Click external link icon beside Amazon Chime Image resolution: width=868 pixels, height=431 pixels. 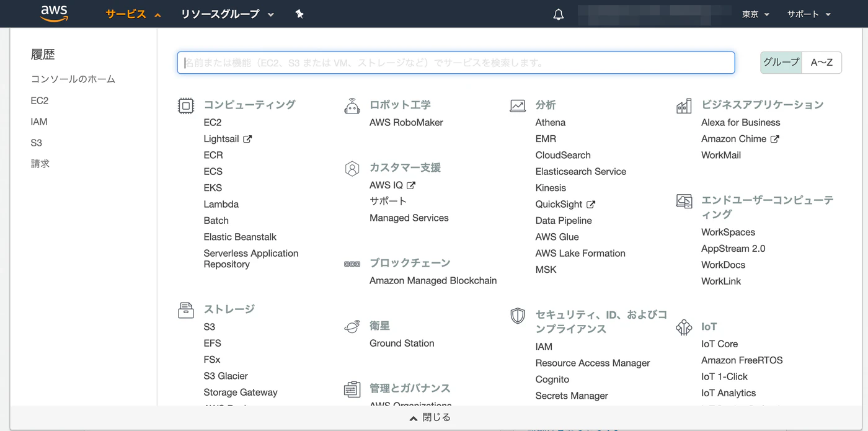(774, 139)
